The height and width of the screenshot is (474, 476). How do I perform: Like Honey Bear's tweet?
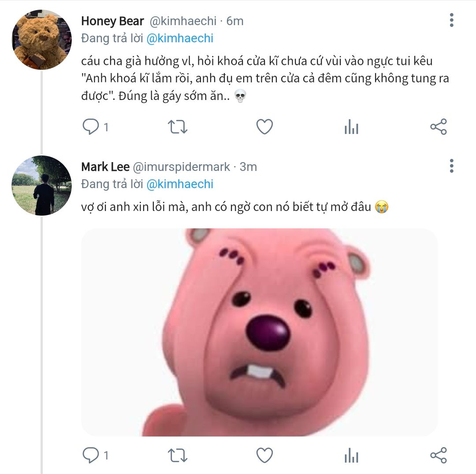click(x=264, y=127)
